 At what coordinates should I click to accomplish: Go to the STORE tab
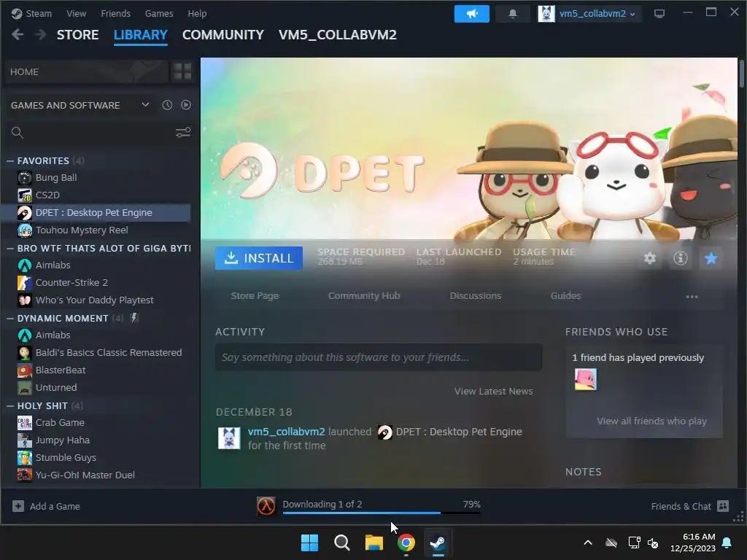[x=77, y=35]
